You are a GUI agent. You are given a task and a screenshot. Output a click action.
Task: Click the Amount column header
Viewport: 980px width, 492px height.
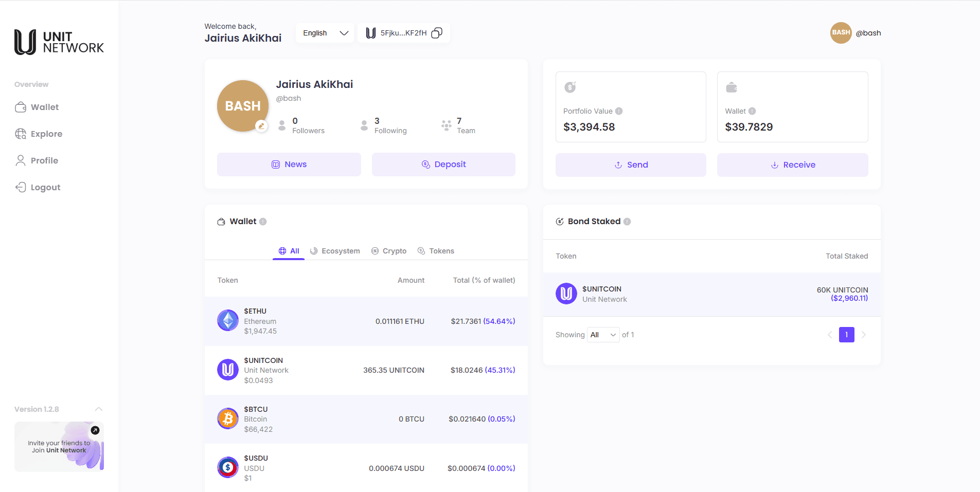point(411,280)
